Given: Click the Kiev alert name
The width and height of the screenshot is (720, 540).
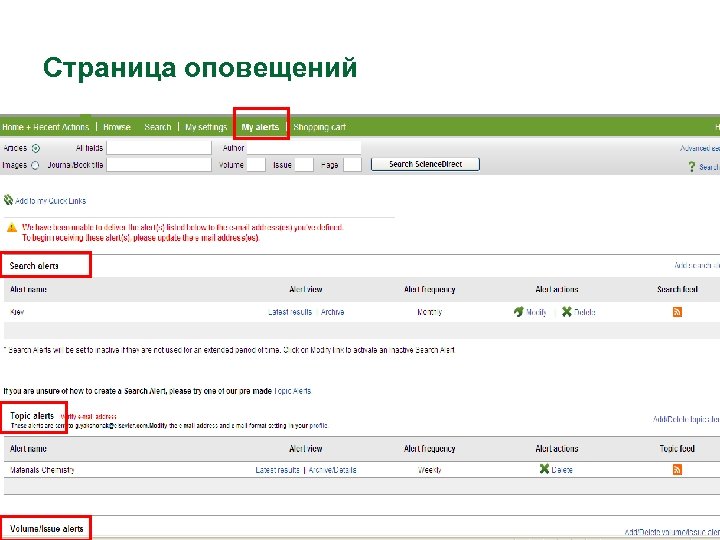Looking at the screenshot, I should (x=17, y=312).
